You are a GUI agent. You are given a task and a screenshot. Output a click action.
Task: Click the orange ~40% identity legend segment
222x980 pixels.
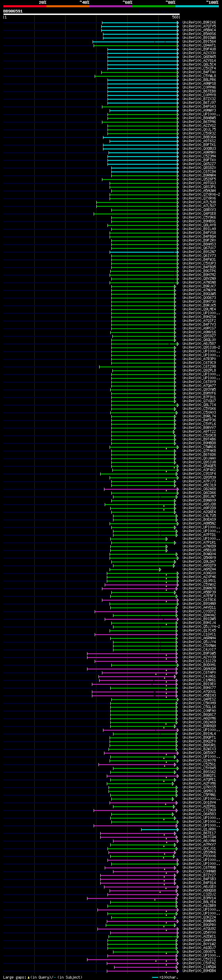click(x=68, y=6)
